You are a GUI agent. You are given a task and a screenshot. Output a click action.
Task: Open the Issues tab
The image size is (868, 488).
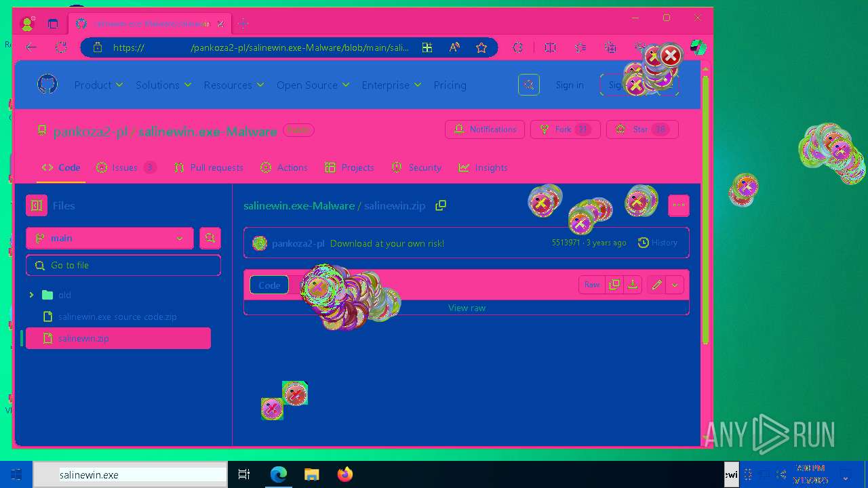(126, 167)
